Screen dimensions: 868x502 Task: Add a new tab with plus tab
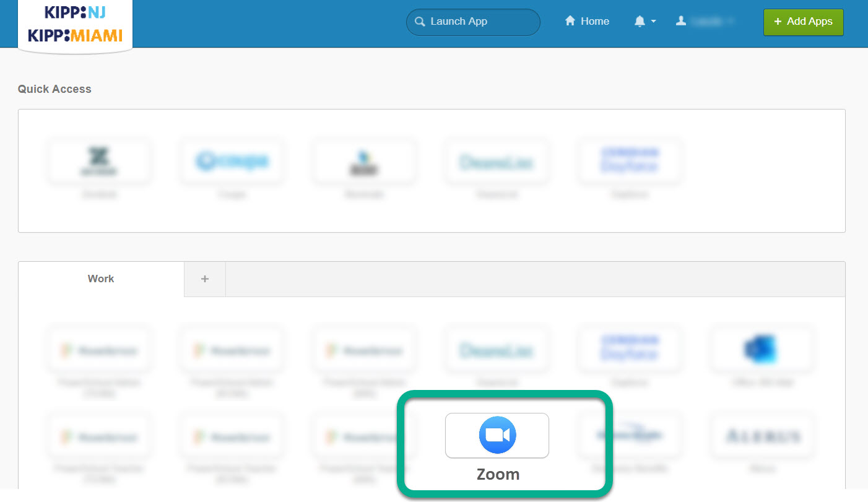coord(205,279)
